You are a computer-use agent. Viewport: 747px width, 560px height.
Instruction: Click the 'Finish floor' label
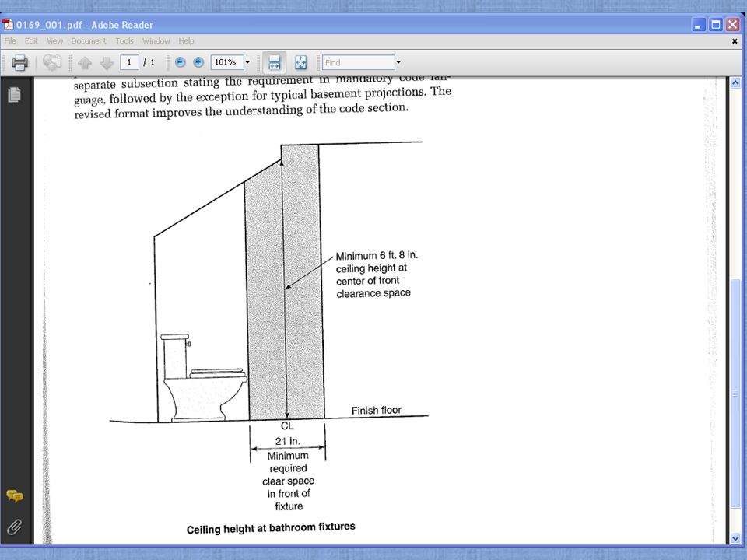[x=377, y=411]
